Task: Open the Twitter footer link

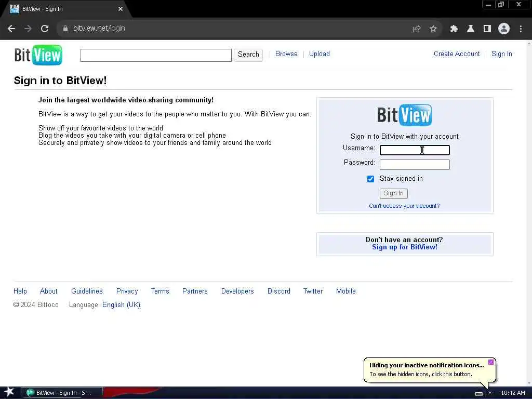Action: click(x=313, y=291)
